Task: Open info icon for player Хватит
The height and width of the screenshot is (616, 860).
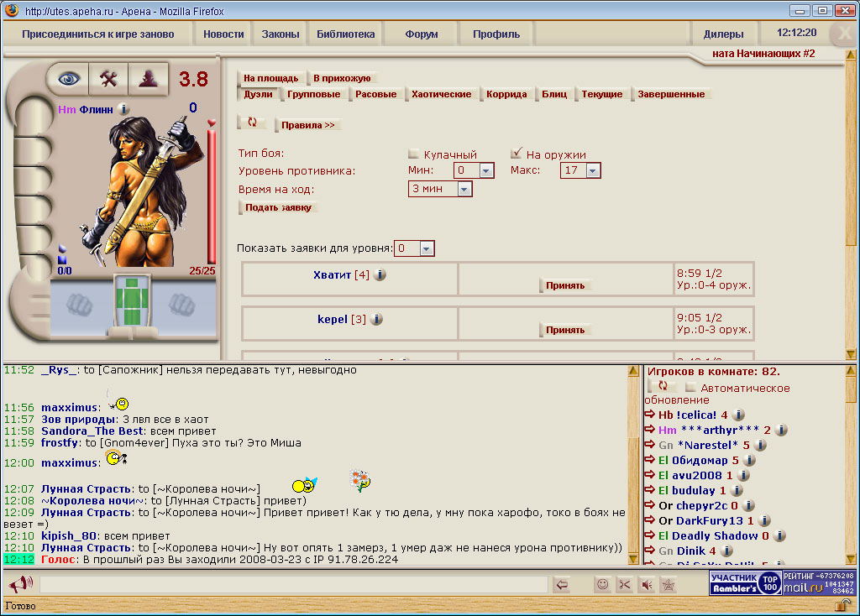Action: (x=380, y=274)
